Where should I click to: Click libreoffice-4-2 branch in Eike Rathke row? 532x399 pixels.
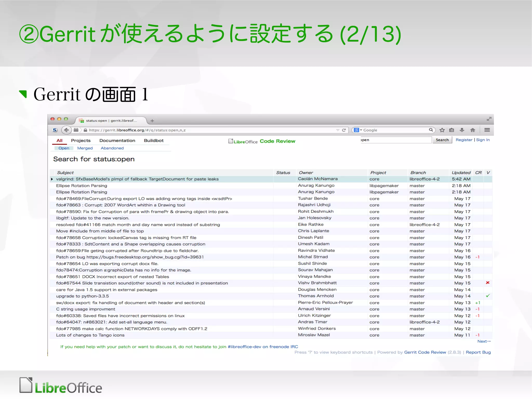coord(424,225)
